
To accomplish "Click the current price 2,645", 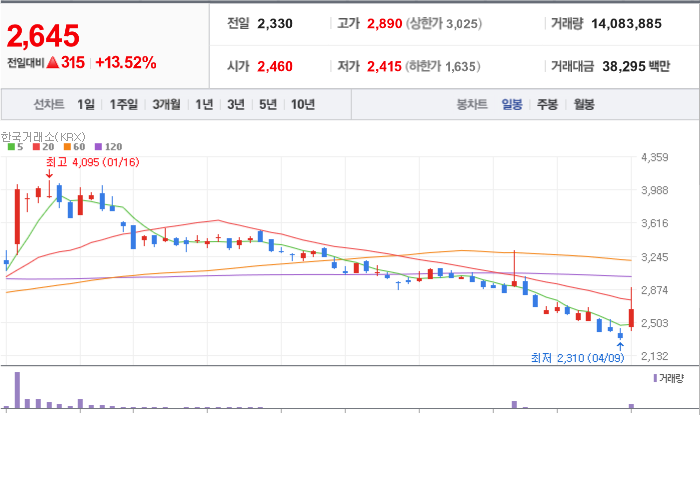I will coord(43,36).
